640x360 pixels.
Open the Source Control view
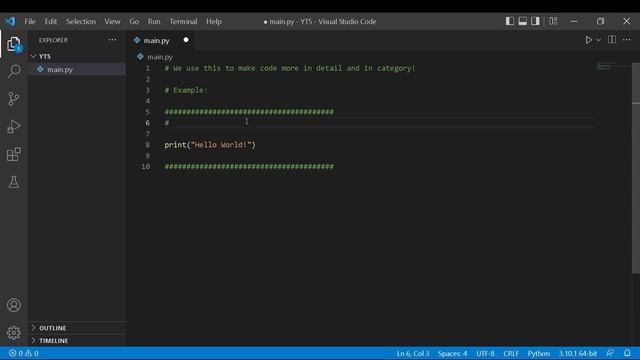[14, 99]
